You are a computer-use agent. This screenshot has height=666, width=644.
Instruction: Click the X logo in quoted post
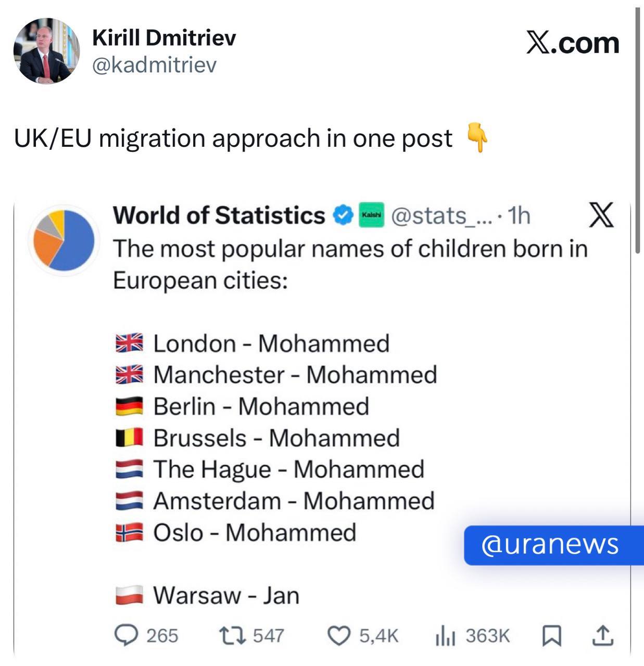[601, 215]
